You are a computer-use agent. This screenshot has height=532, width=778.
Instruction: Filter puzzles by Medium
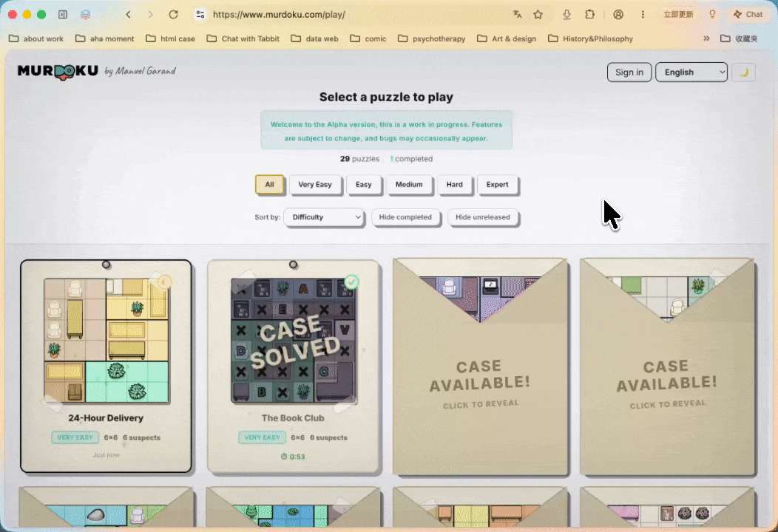coord(409,185)
